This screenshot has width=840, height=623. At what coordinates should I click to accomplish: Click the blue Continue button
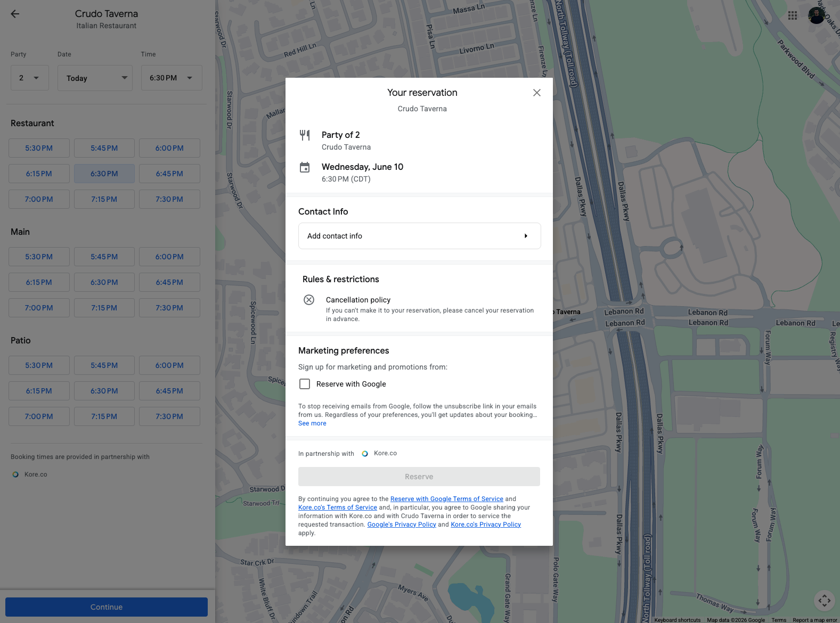click(x=107, y=607)
